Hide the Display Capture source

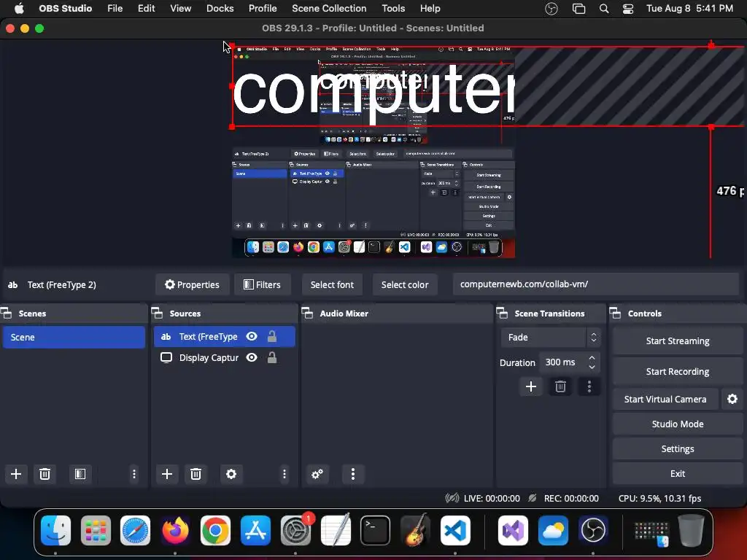pyautogui.click(x=252, y=357)
